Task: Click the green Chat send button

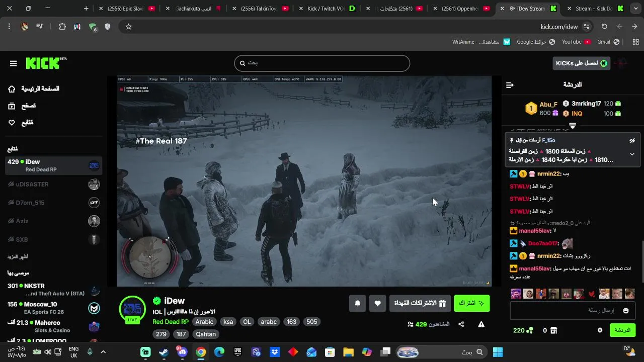Action: 622,330
